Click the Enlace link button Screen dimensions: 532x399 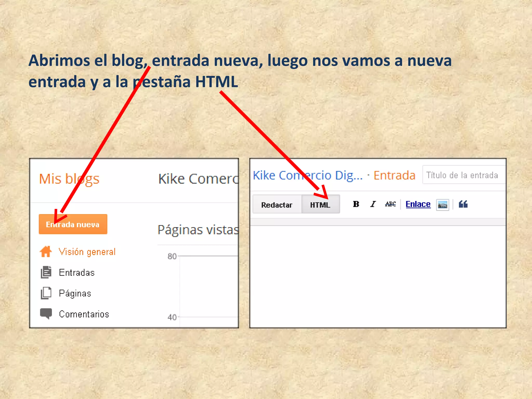pos(418,204)
